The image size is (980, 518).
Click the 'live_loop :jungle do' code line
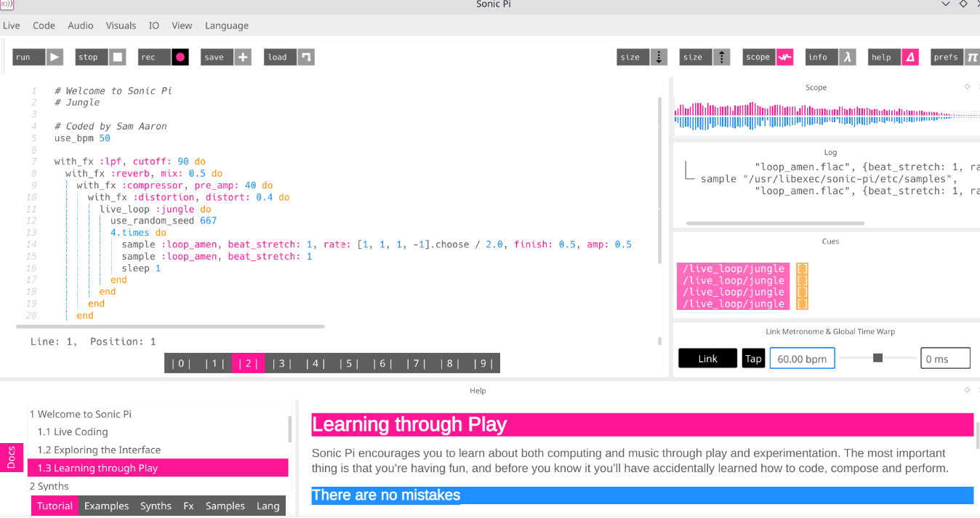click(156, 209)
